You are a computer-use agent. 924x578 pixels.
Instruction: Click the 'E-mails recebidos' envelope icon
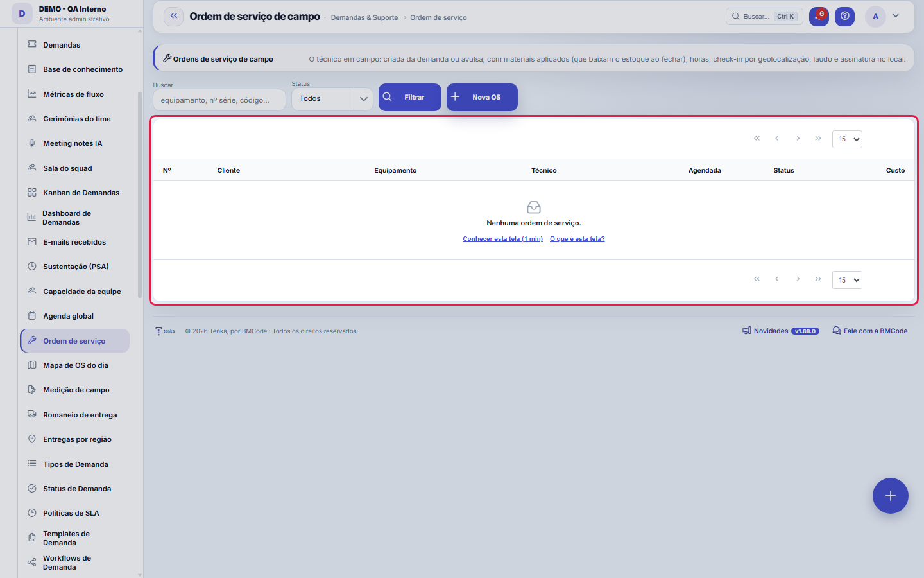(32, 242)
